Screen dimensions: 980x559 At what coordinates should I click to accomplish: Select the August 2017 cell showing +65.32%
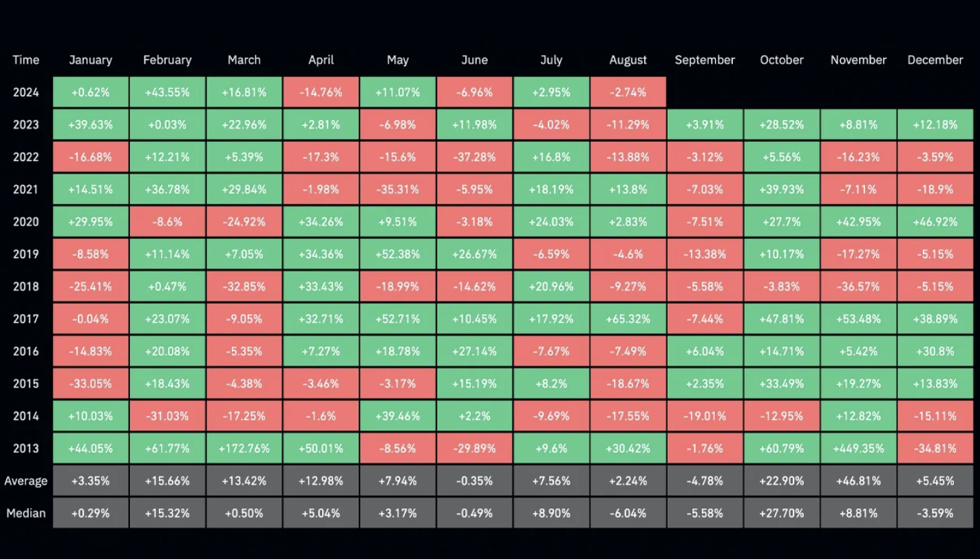pos(628,319)
